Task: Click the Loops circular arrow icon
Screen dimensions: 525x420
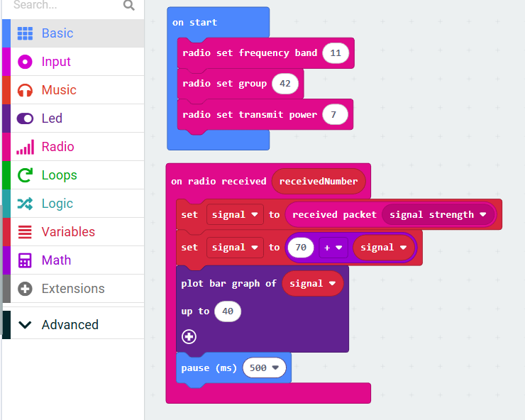Action: point(25,175)
